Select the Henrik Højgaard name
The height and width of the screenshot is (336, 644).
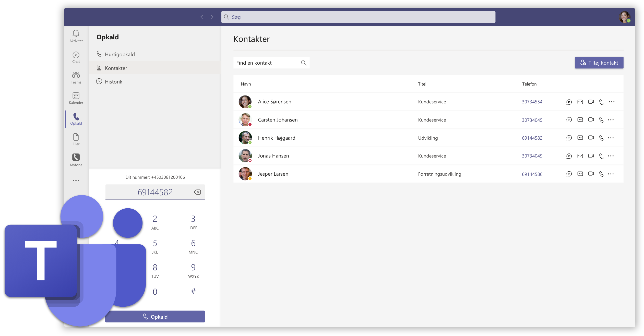click(277, 138)
